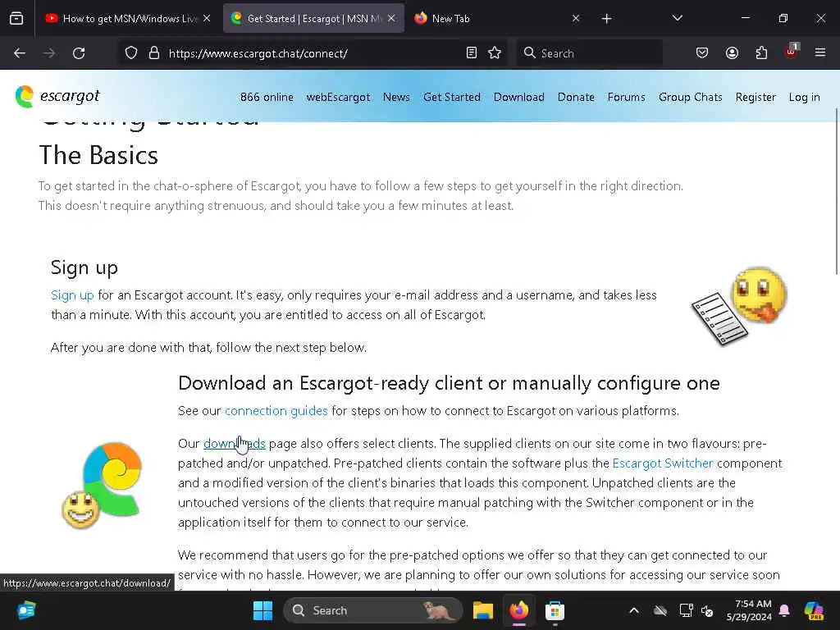840x630 pixels.
Task: Open the Windows Start button
Action: [262, 610]
